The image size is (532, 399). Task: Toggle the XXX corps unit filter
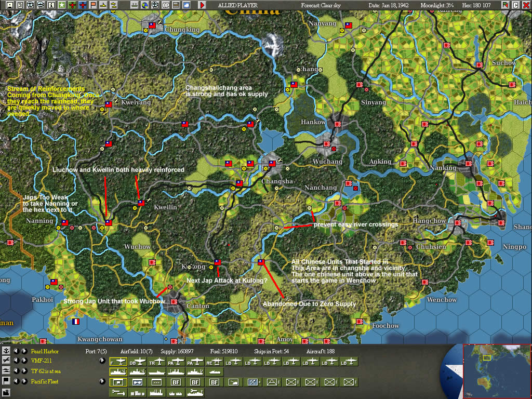tap(157, 382)
